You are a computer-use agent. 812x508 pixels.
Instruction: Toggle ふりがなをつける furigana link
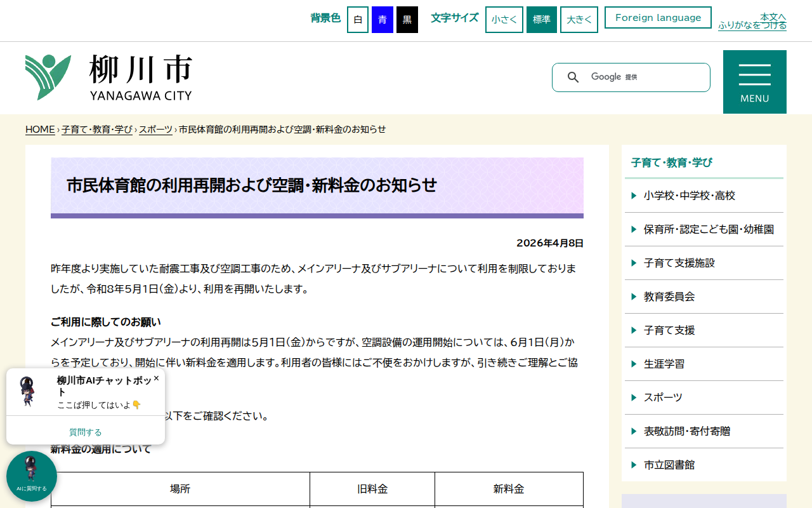(752, 26)
